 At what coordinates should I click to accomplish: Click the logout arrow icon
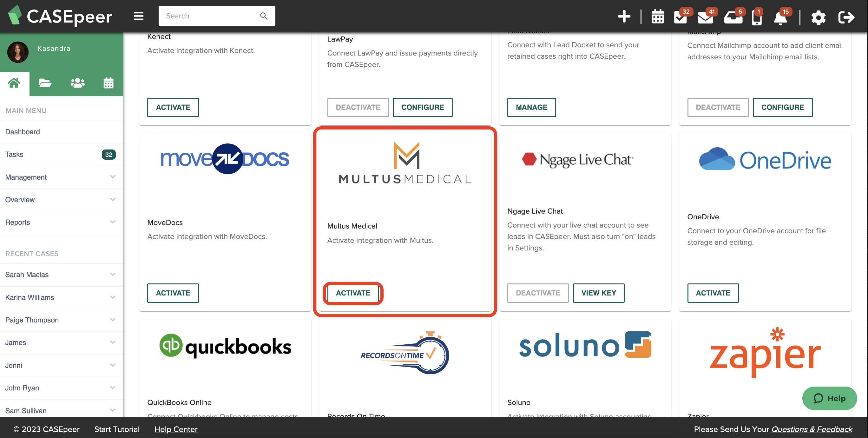click(846, 17)
